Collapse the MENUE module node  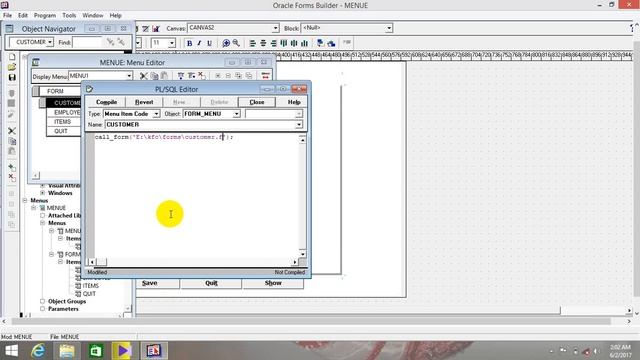(x=34, y=208)
